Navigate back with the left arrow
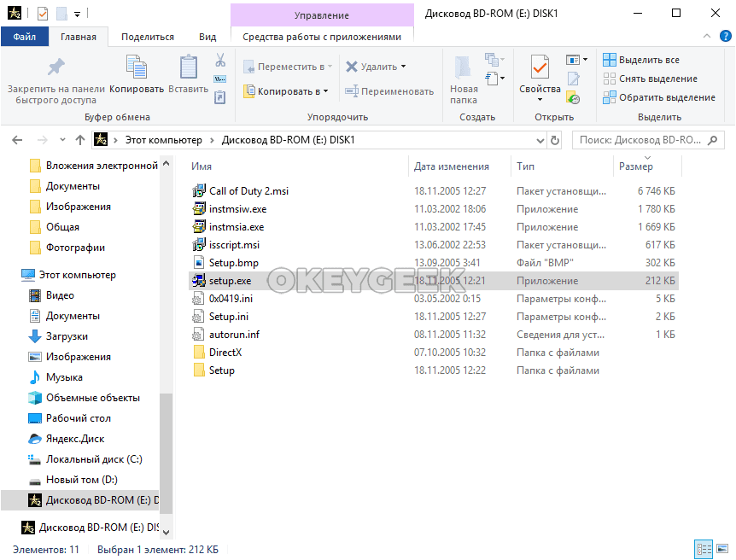 (17, 140)
